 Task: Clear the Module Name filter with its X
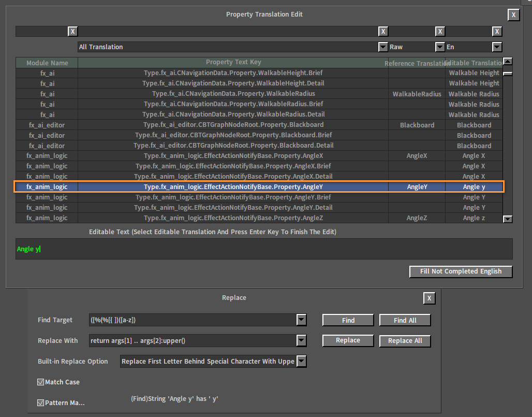(x=72, y=31)
